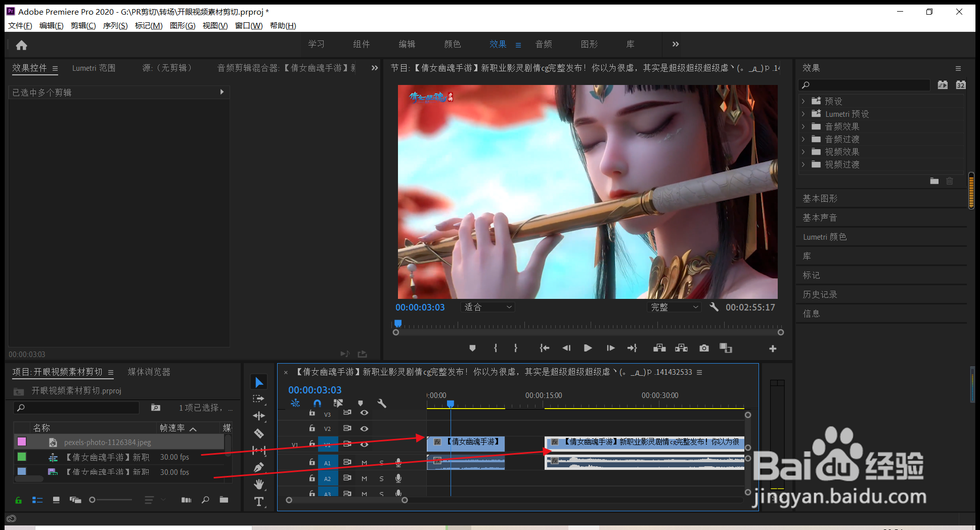The image size is (980, 530).
Task: Go to In point
Action: 544,348
